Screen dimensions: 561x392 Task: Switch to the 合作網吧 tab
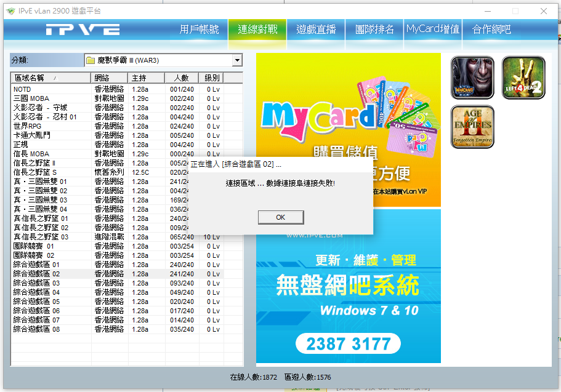click(x=491, y=30)
